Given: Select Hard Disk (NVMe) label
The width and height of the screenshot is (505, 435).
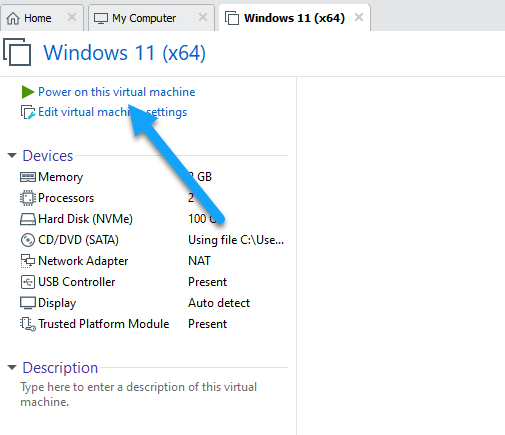Looking at the screenshot, I should (x=85, y=219).
